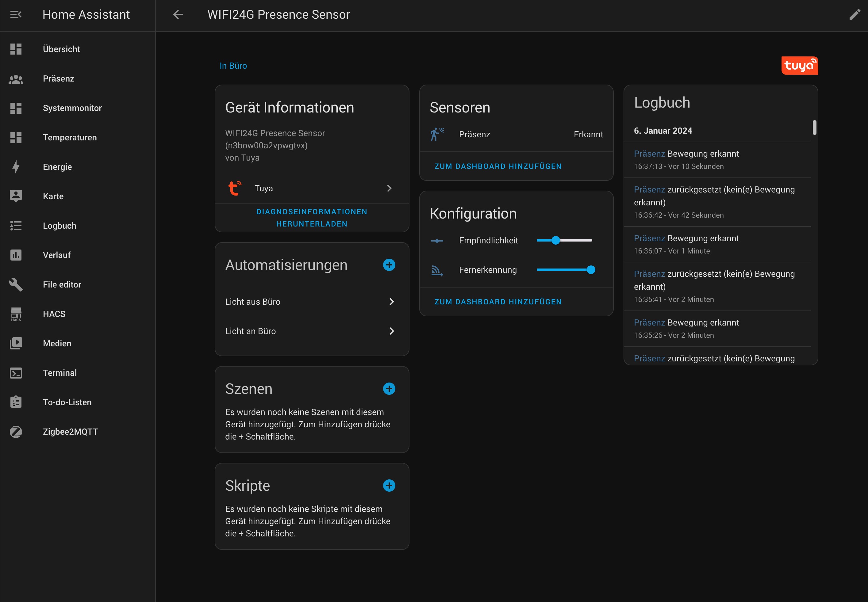Open Zigbee2MQTT from the sidebar

70,432
